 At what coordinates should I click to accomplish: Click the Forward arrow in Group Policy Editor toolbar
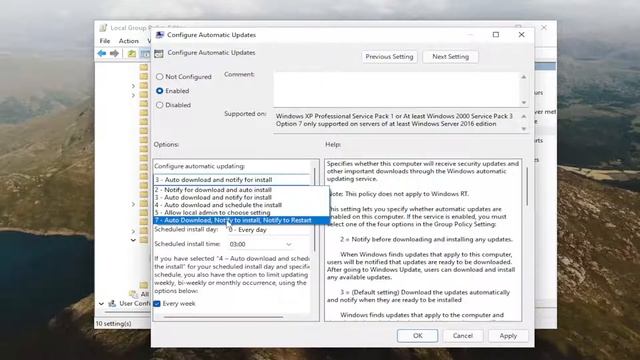(x=114, y=53)
